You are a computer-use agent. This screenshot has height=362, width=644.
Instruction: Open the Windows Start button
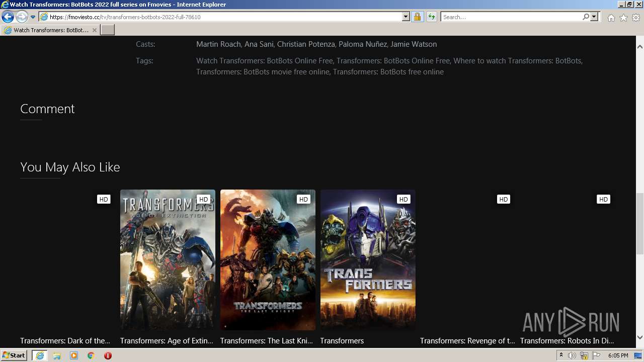tap(14, 355)
